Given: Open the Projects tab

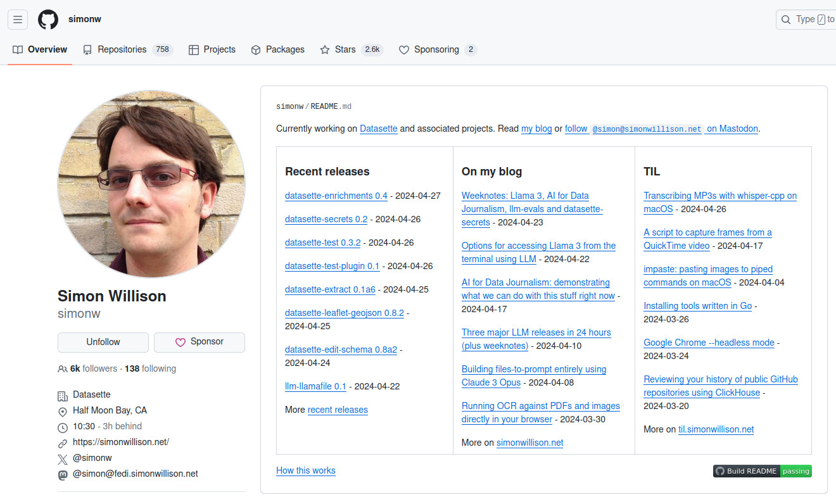Looking at the screenshot, I should (212, 49).
